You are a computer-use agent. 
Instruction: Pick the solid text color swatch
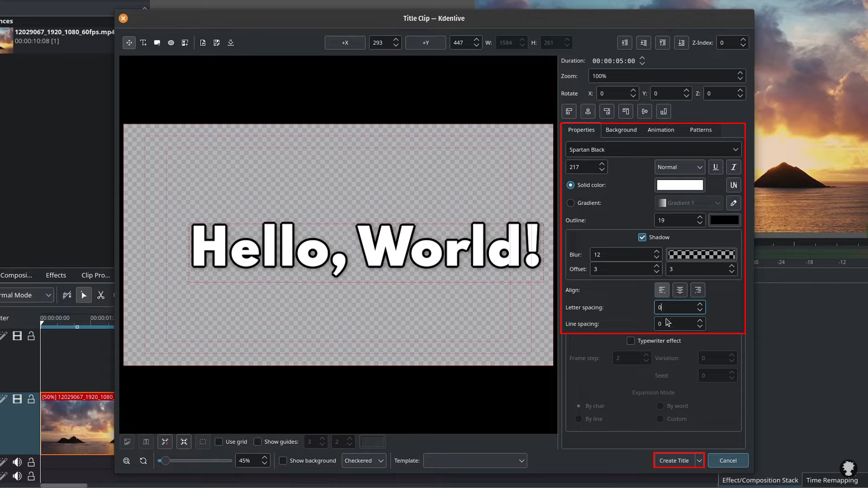pos(679,185)
